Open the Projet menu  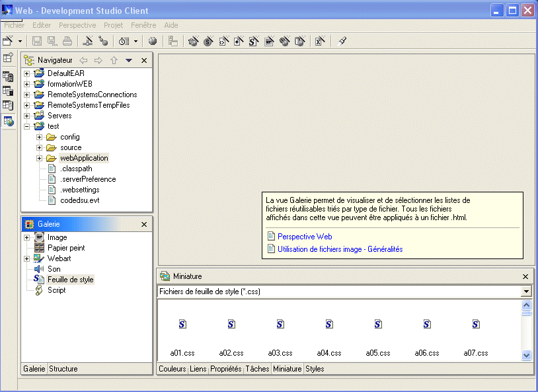[x=113, y=25]
